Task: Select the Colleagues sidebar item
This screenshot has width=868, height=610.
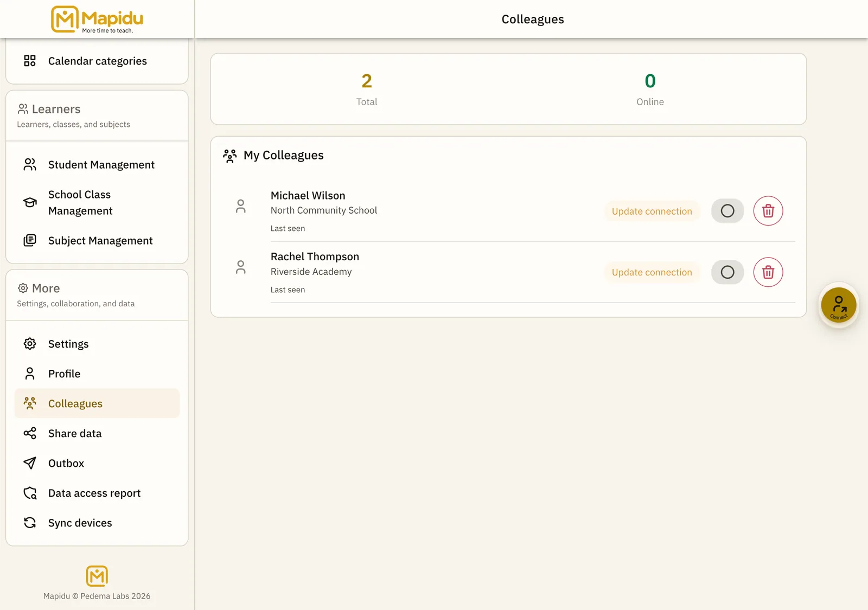Action: (97, 403)
